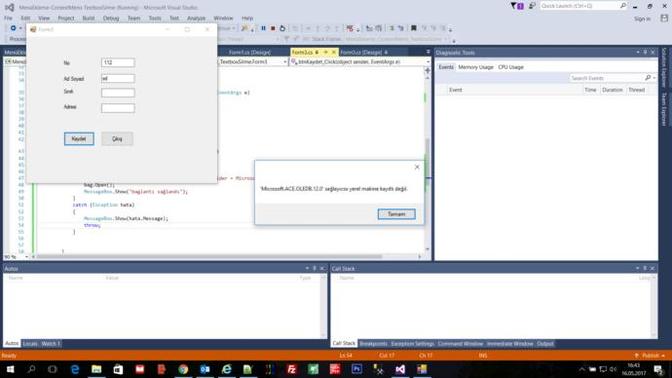Expand the btnKaydet_Click member dropdown
The image size is (672, 378).
427,62
